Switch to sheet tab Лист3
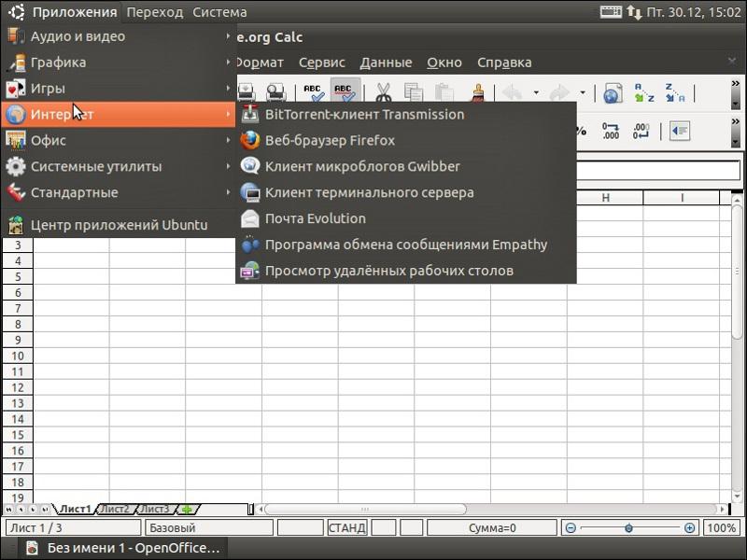Screen dimensions: 747x560 155,509
